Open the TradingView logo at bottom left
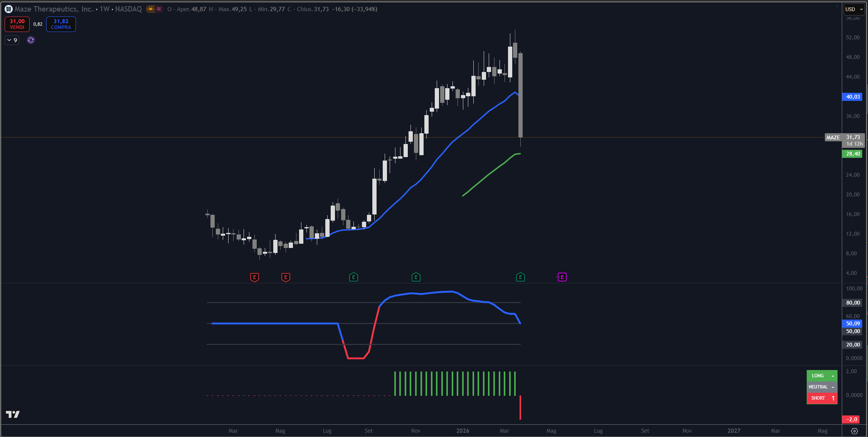This screenshot has height=437, width=868. click(13, 414)
